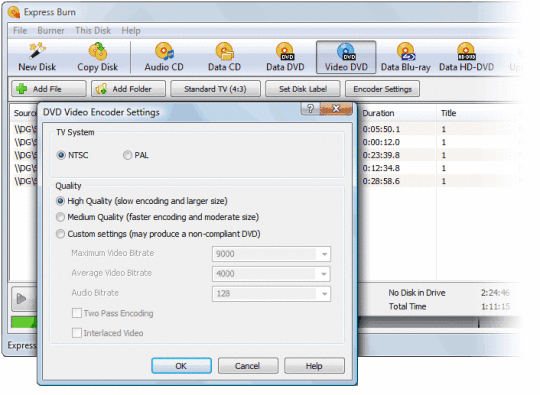Choose the Audio CD disc type
This screenshot has height=395, width=540.
click(164, 57)
